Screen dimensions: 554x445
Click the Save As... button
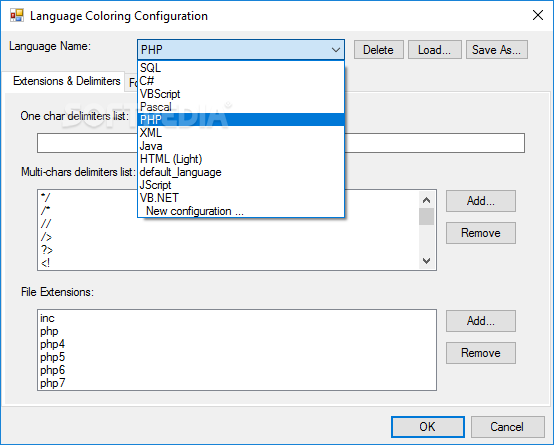click(497, 50)
